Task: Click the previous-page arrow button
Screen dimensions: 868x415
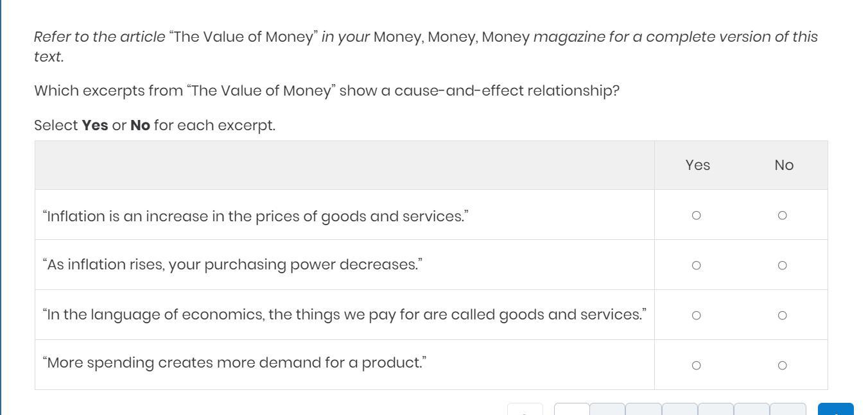Action: coord(525,410)
